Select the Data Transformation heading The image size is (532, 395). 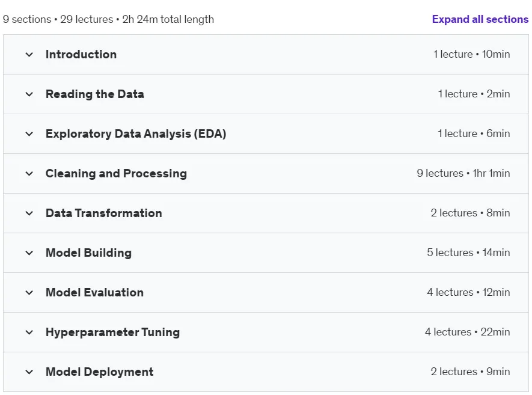104,213
